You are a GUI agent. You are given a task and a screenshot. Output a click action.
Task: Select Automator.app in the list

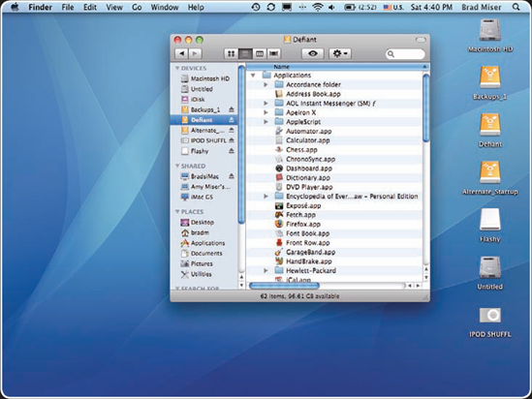(334, 131)
